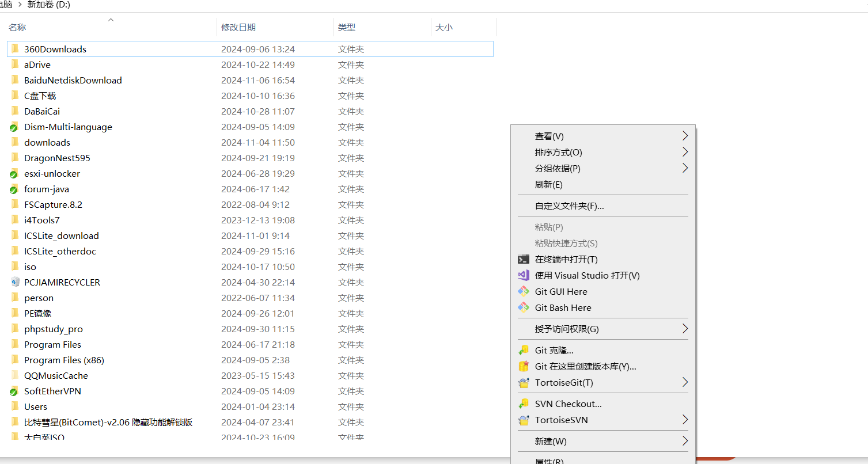The image size is (868, 464).
Task: Select the ICSLite_otherdoc folder name
Action: pyautogui.click(x=60, y=251)
